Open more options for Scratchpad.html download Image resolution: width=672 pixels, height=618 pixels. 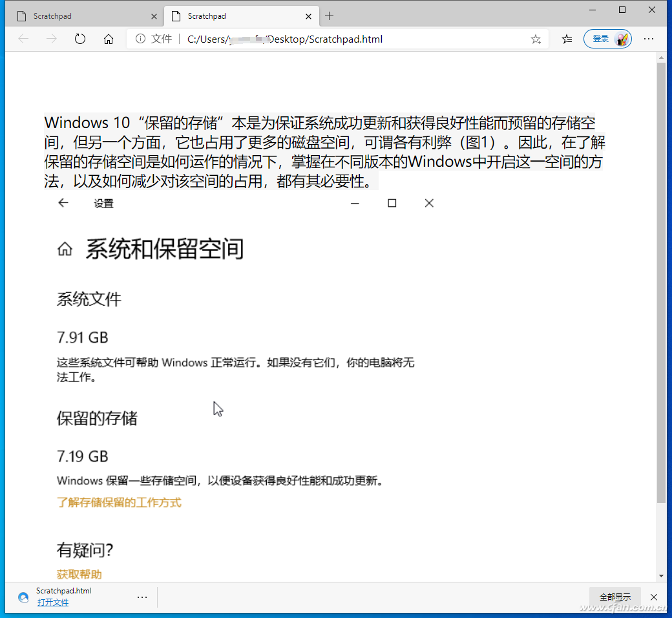point(142,597)
